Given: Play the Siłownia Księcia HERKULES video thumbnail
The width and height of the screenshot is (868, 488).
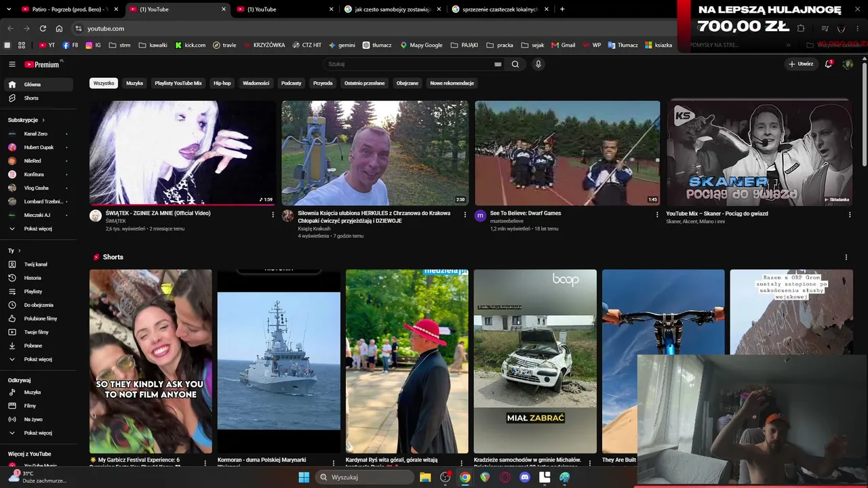Looking at the screenshot, I should click(x=375, y=153).
